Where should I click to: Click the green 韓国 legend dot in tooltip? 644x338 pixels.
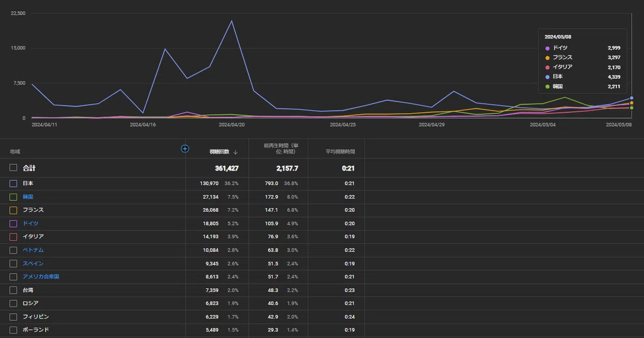coord(547,86)
